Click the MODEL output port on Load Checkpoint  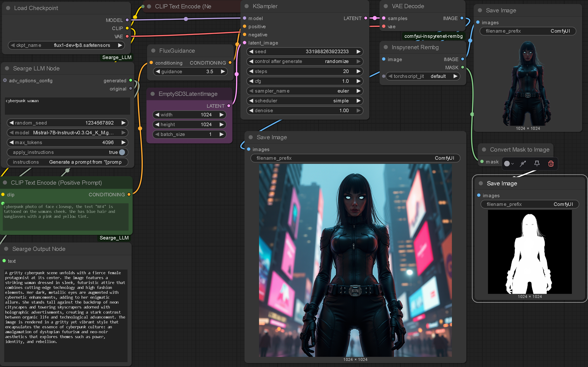(127, 20)
